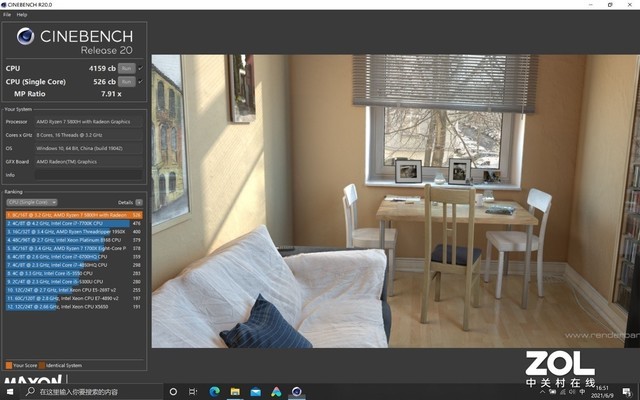This screenshot has width=640, height=400.
Task: Click the Info text field
Action: 88,173
